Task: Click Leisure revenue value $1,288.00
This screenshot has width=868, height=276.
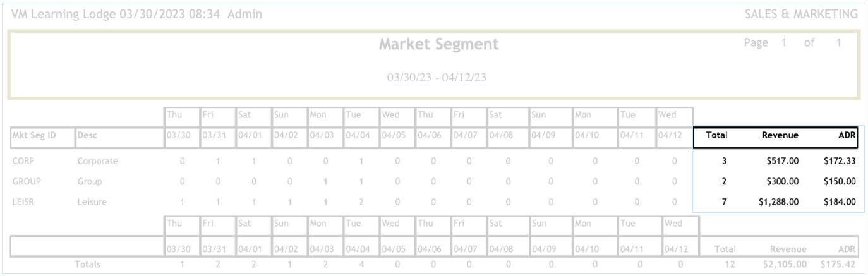Action: 778,203
